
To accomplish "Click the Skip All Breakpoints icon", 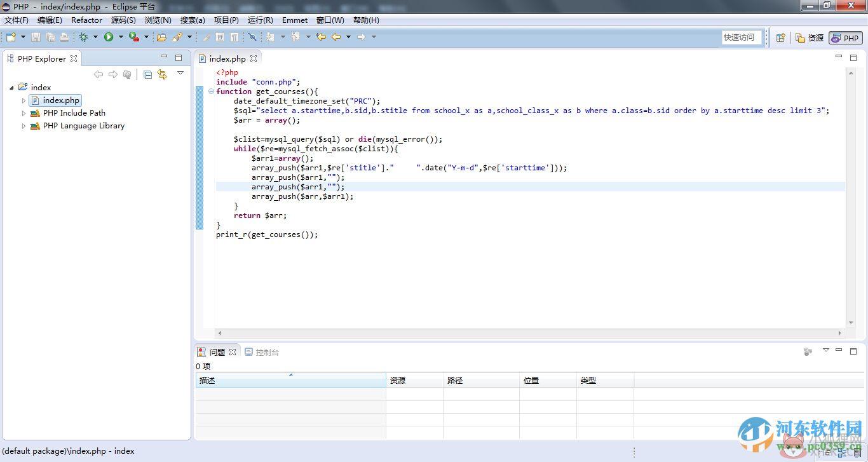I will tap(252, 37).
